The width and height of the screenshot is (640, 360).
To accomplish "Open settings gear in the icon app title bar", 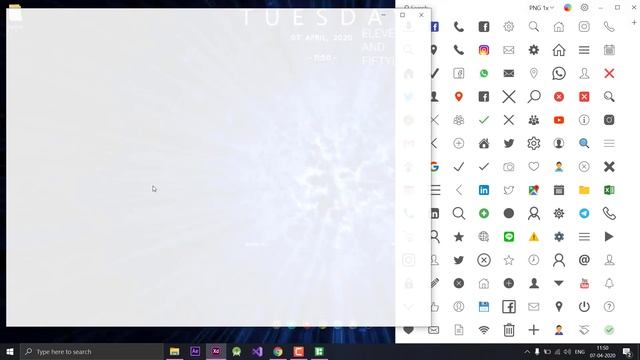I will coord(584,8).
